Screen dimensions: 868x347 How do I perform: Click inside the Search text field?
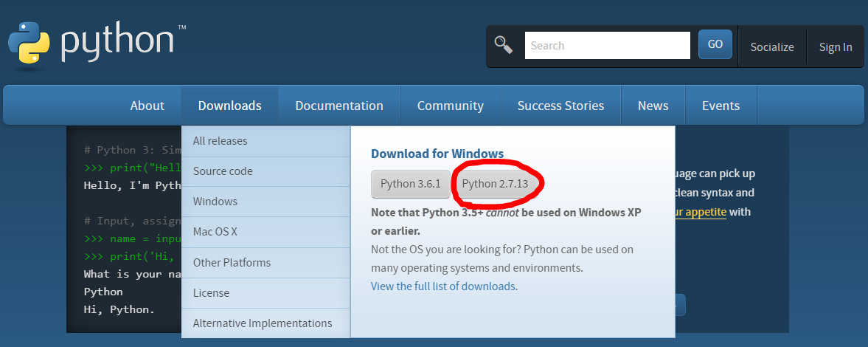(607, 46)
